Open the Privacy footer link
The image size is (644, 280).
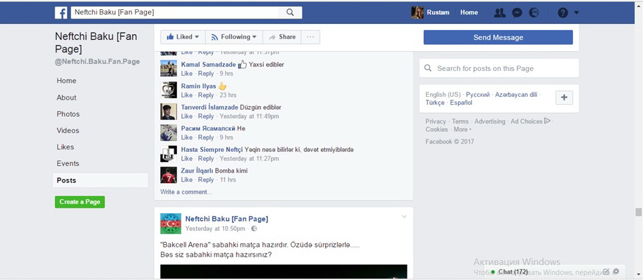(435, 121)
